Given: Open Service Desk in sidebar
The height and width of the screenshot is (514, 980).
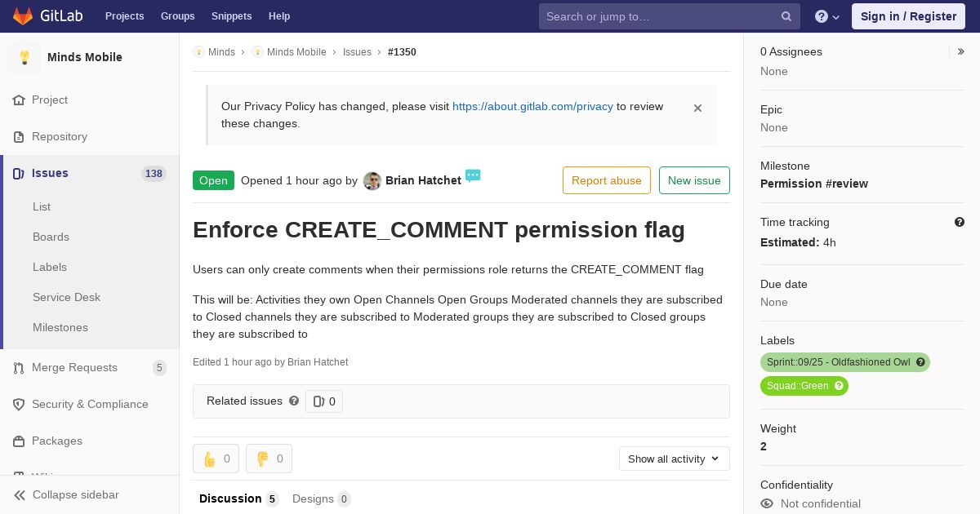Looking at the screenshot, I should coord(66,297).
